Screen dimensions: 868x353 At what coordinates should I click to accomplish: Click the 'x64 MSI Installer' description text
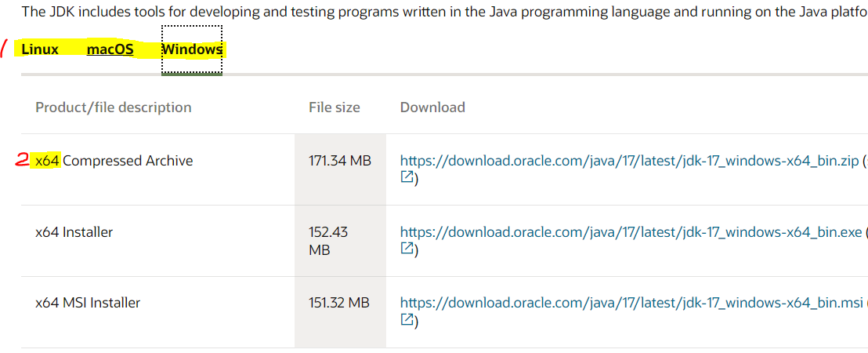coord(88,303)
